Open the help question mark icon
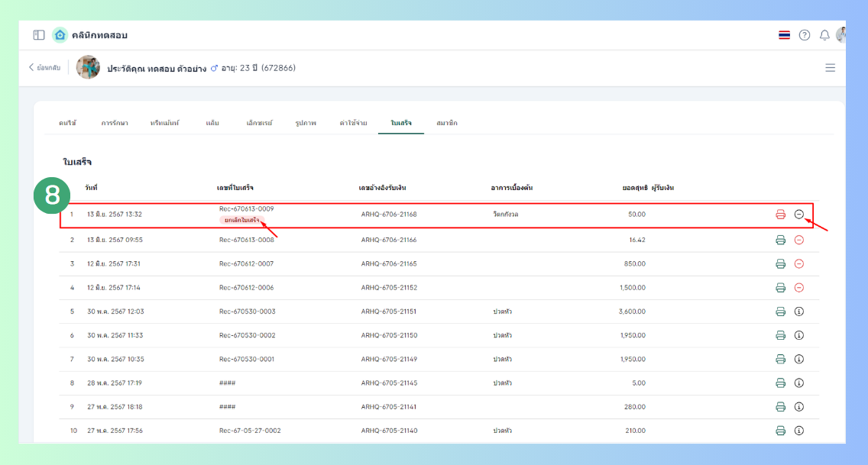868x465 pixels. coord(805,35)
